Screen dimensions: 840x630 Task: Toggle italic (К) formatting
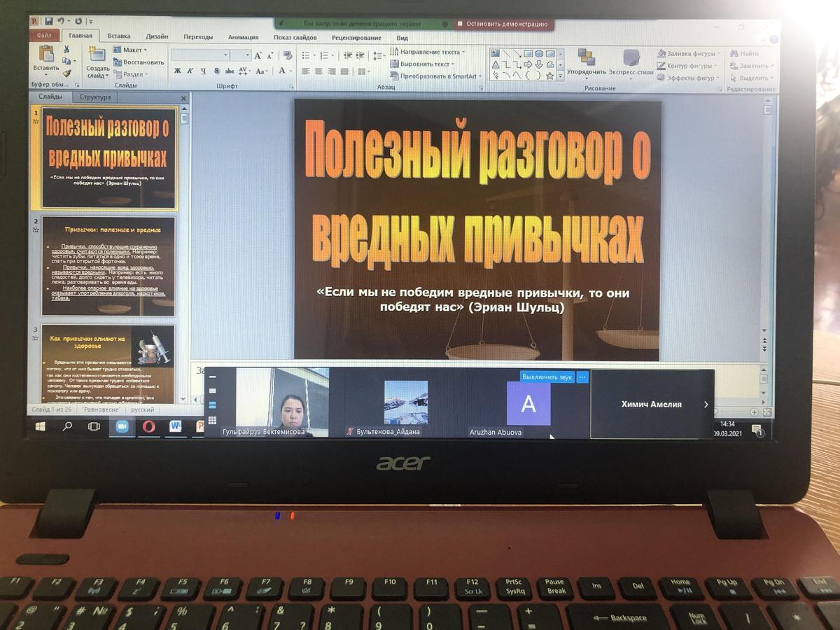point(190,71)
